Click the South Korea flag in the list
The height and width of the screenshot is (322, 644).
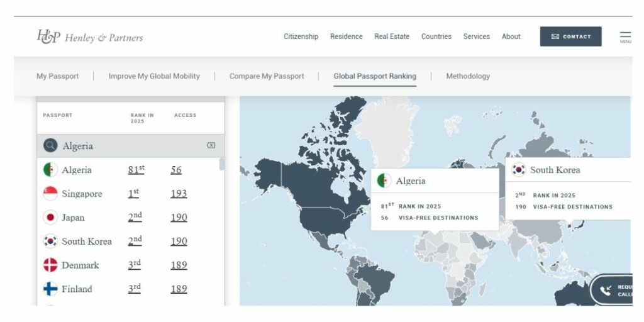tap(50, 241)
